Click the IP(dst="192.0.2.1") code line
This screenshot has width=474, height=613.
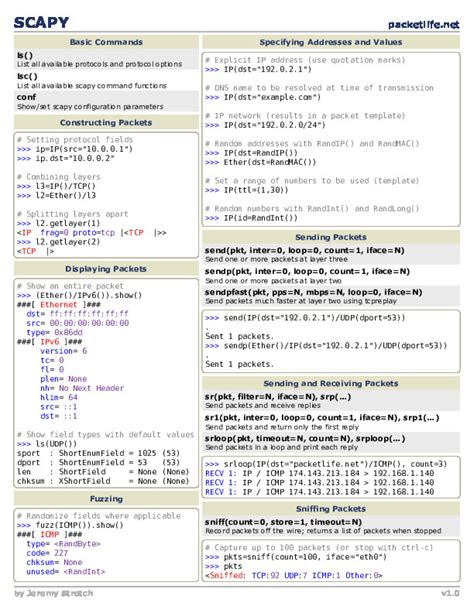258,69
